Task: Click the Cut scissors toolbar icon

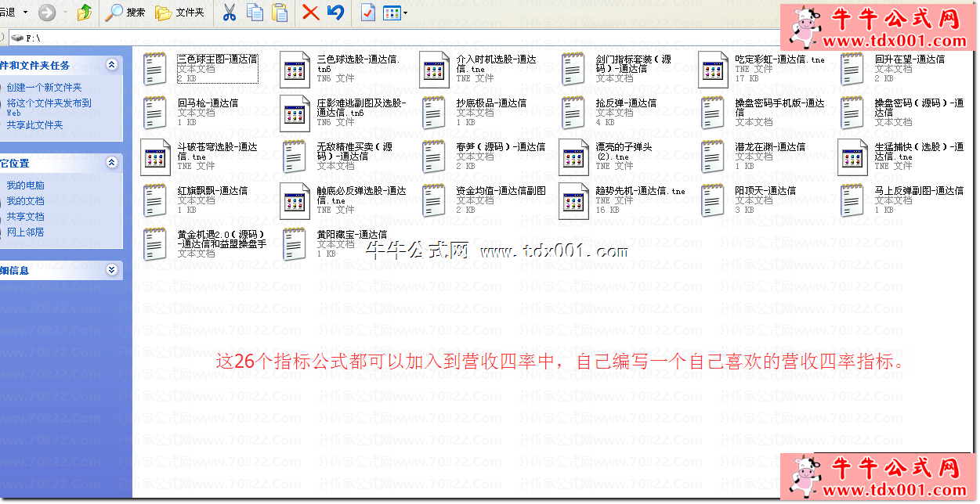Action: [x=230, y=13]
